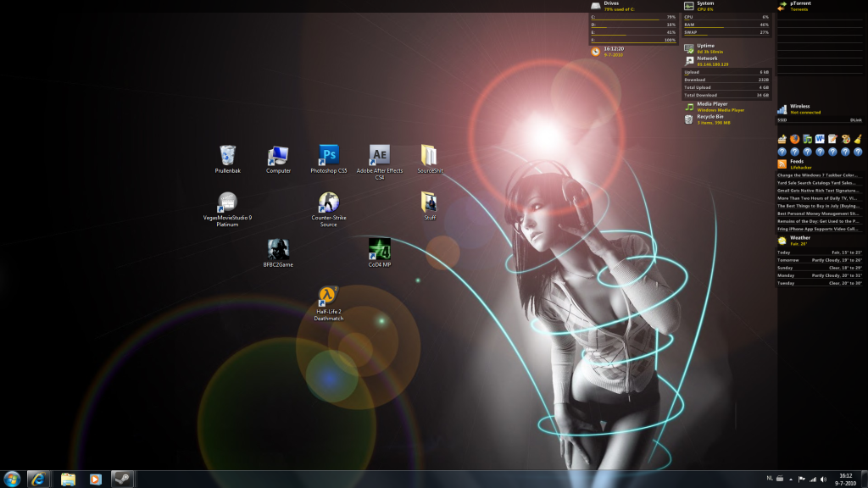This screenshot has height=488, width=868.
Task: Launch Internet Explorer from the taskbar
Action: pyautogui.click(x=38, y=480)
